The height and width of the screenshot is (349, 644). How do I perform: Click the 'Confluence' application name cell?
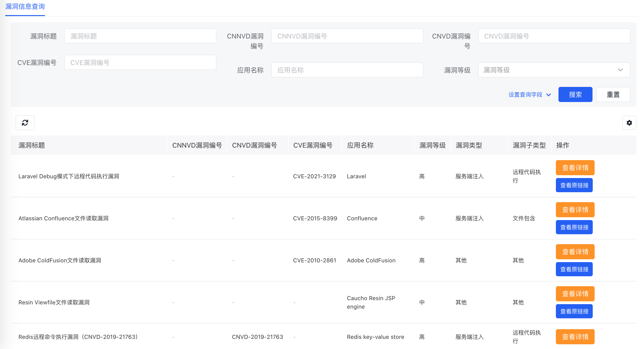pyautogui.click(x=362, y=218)
